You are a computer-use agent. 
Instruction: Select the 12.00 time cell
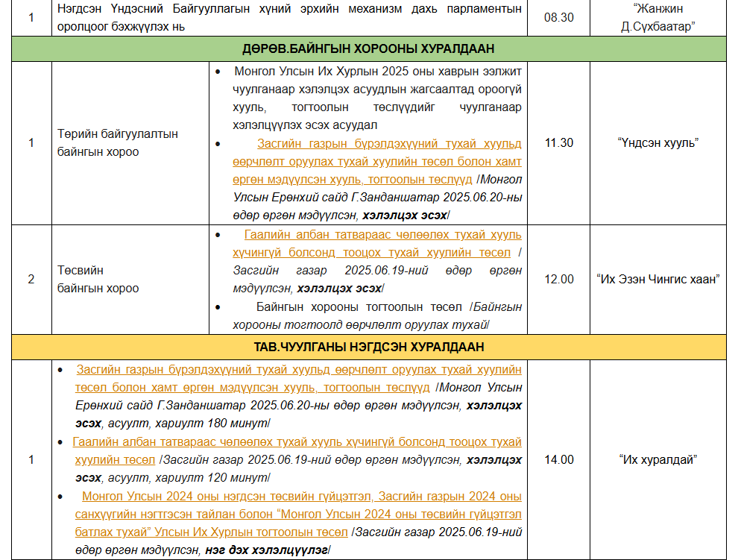tap(558, 279)
